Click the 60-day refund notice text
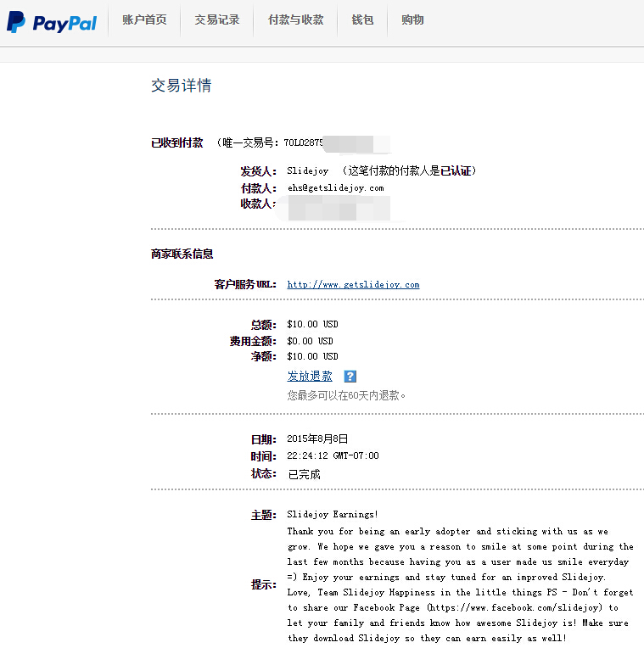 346,396
